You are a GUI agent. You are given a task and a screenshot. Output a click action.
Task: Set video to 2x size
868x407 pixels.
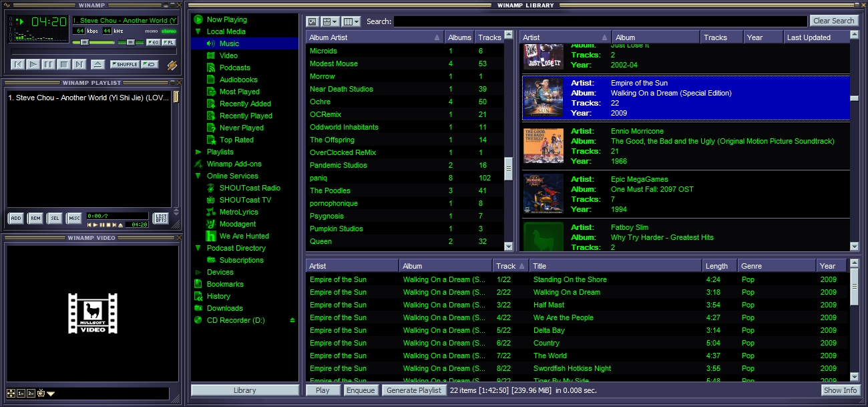point(31,394)
